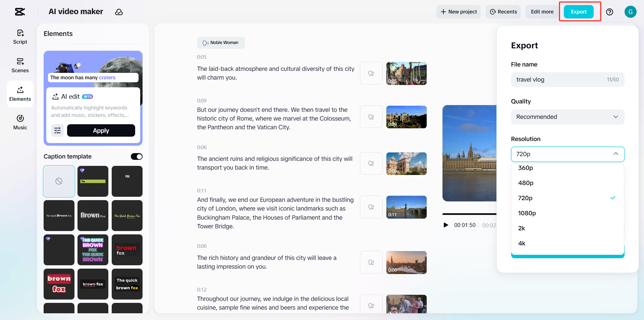This screenshot has height=320, width=644.
Task: Click the Apply button for AI edit
Action: pyautogui.click(x=101, y=131)
